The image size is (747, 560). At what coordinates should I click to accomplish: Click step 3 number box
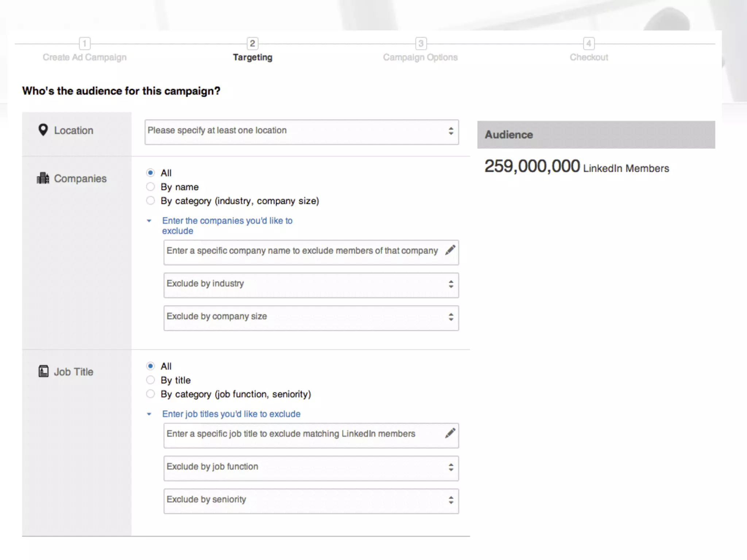[421, 44]
